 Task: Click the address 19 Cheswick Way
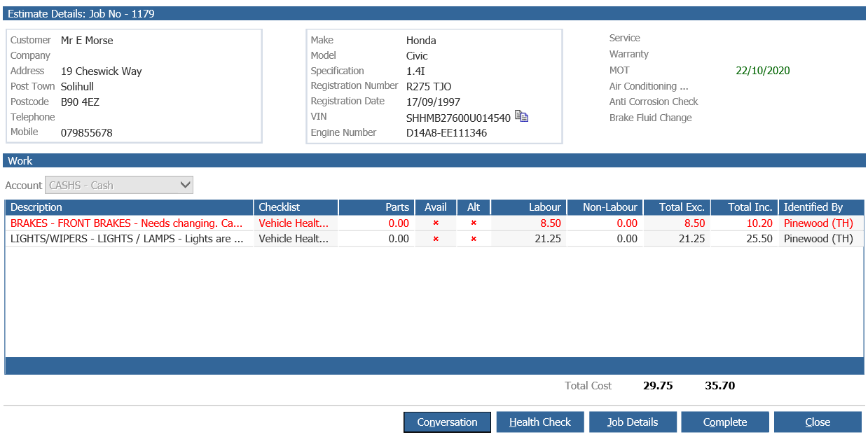pos(102,71)
